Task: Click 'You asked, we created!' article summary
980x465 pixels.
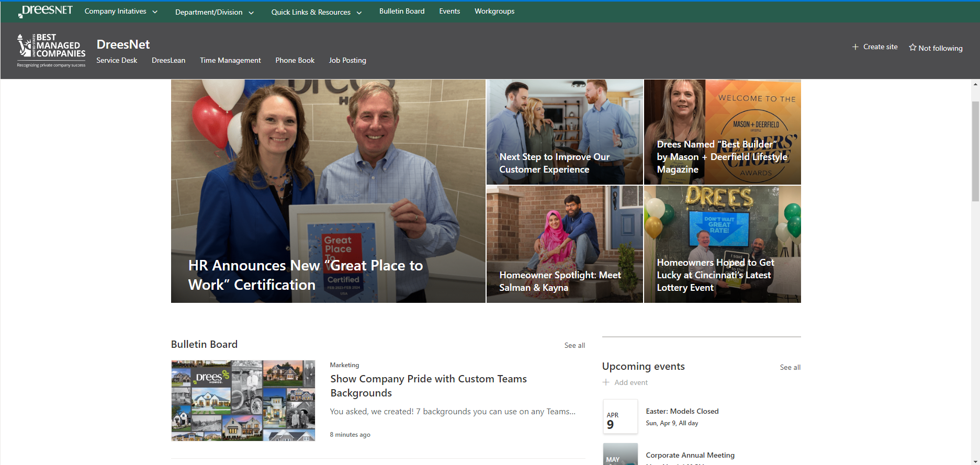Action: (453, 412)
